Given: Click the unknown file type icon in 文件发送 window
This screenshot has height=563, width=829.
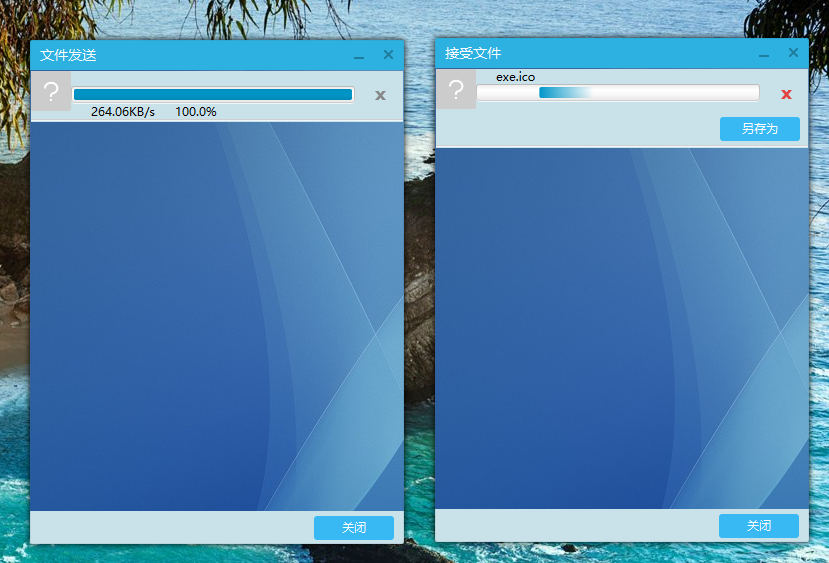Looking at the screenshot, I should [x=51, y=92].
